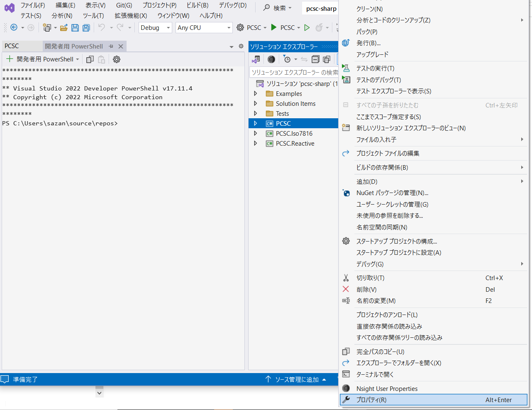Choose テストの実行(T) from context menu
The width and height of the screenshot is (532, 410).
tap(433, 68)
